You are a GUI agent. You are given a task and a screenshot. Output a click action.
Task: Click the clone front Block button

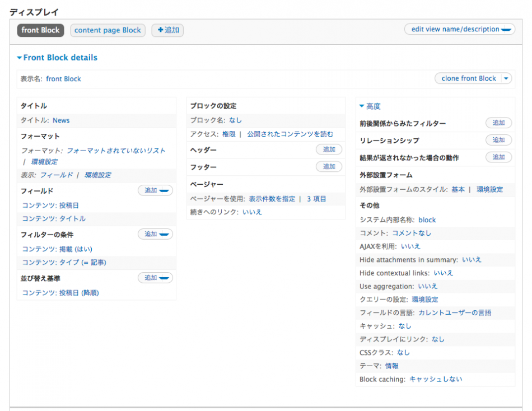pyautogui.click(x=468, y=78)
